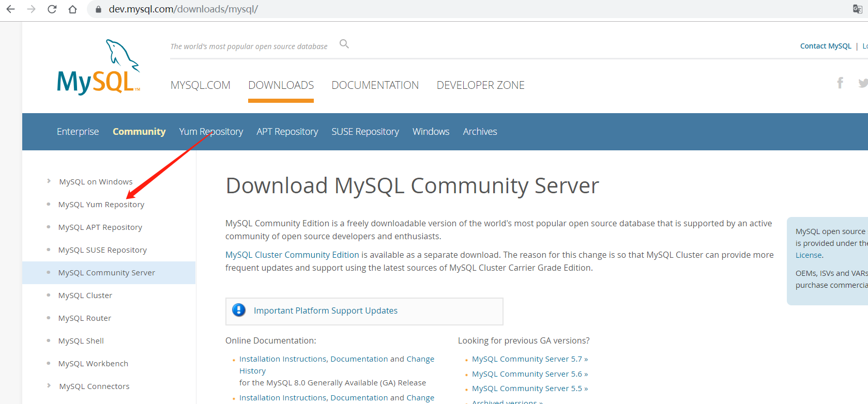Open MySQL Community Server 5.7 link
868x404 pixels.
pyautogui.click(x=530, y=359)
